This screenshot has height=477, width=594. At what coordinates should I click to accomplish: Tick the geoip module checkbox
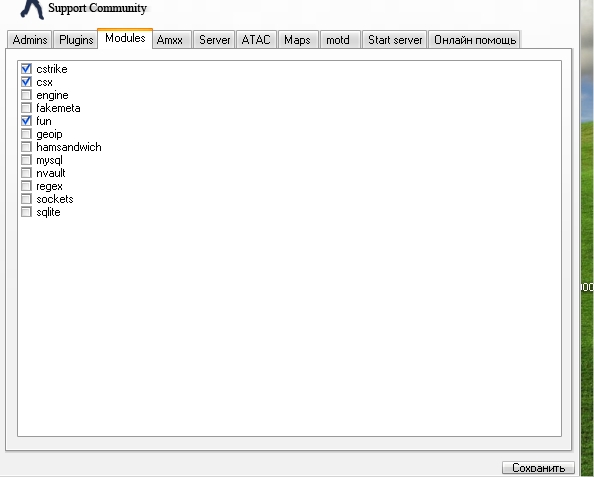pos(26,134)
